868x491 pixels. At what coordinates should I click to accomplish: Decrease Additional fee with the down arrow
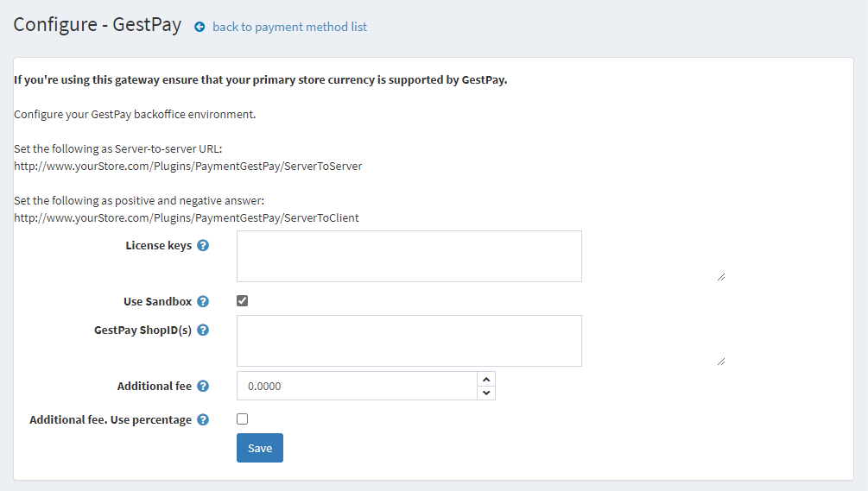point(486,393)
